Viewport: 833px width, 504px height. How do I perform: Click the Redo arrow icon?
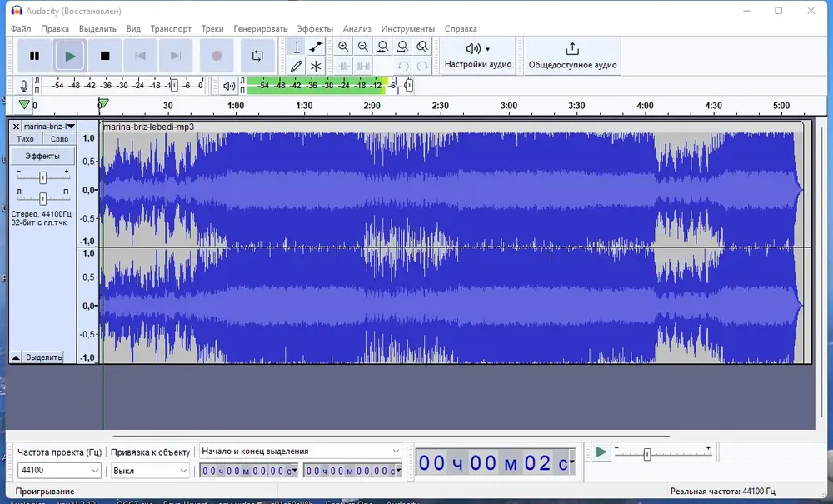(422, 67)
